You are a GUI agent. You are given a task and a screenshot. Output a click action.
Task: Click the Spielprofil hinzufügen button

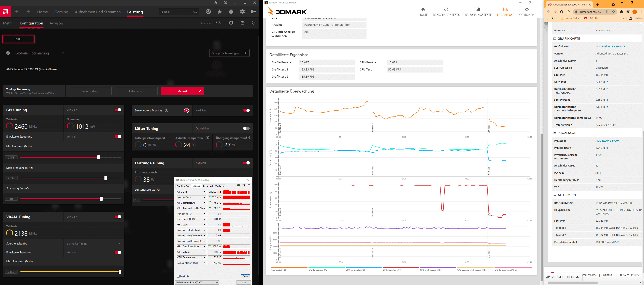(x=229, y=53)
